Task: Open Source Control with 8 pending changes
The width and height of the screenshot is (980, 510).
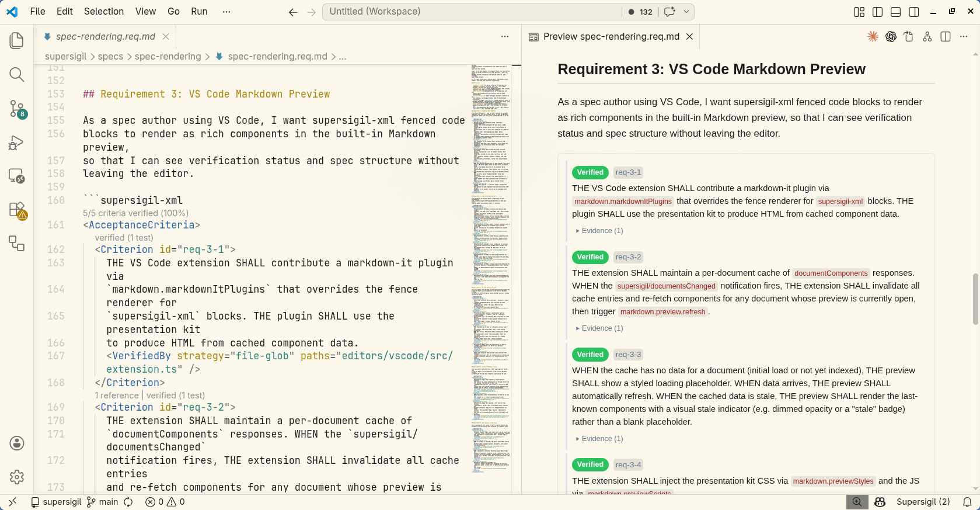Action: [17, 109]
